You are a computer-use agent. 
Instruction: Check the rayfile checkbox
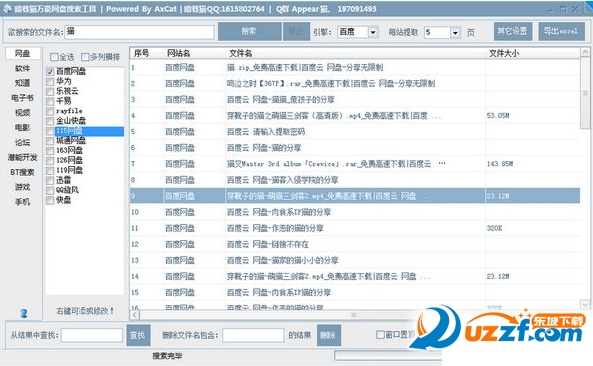50,111
